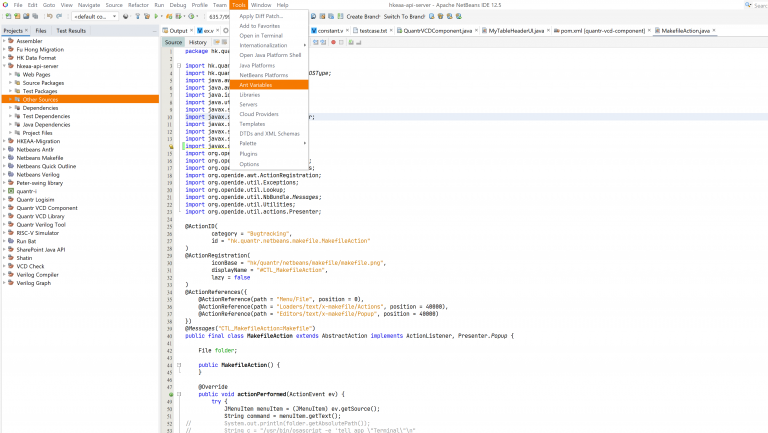Select Ant Variables in Tools menu

pyautogui.click(x=269, y=85)
